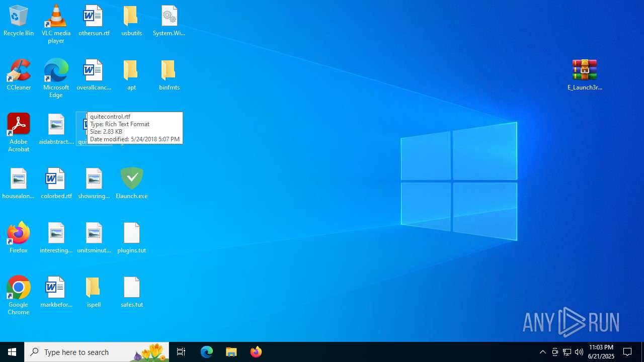Screen dimensions: 644x362
Task: Open the notification center
Action: [x=628, y=352]
